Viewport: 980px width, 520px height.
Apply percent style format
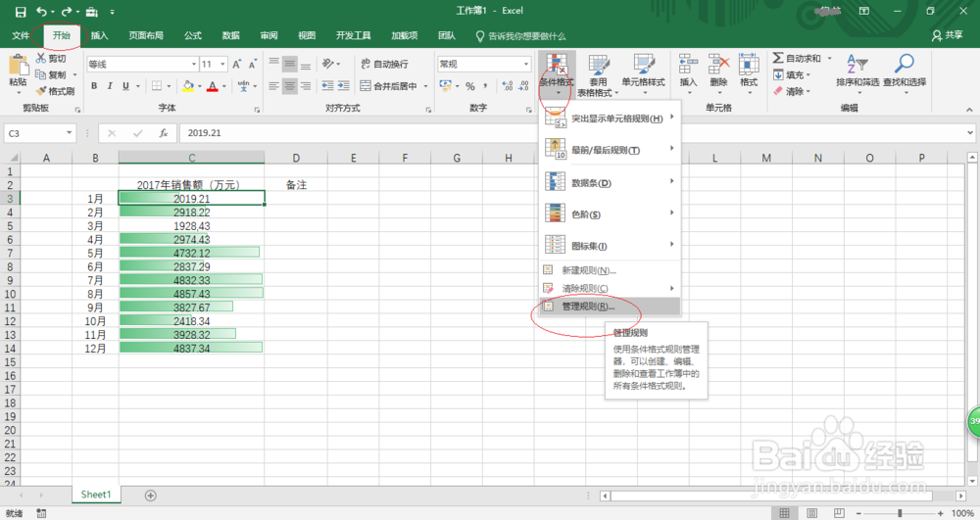470,86
